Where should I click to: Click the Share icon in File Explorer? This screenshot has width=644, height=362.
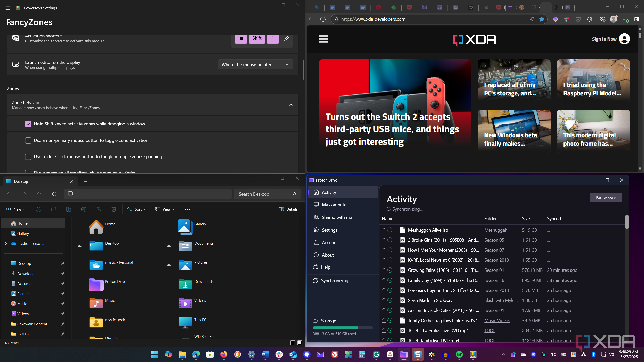click(x=99, y=209)
